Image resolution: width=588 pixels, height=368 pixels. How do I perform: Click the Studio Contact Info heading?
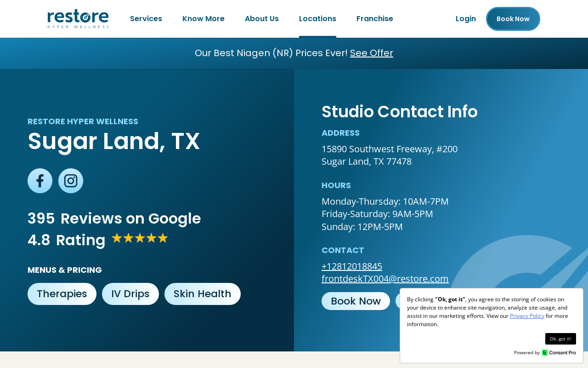pos(400,112)
